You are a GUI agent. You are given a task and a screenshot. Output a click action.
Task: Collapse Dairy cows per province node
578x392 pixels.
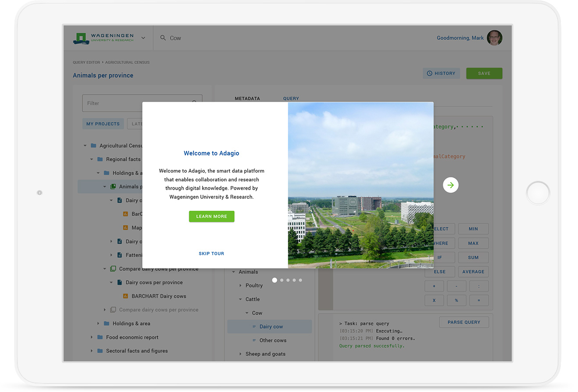click(x=111, y=283)
